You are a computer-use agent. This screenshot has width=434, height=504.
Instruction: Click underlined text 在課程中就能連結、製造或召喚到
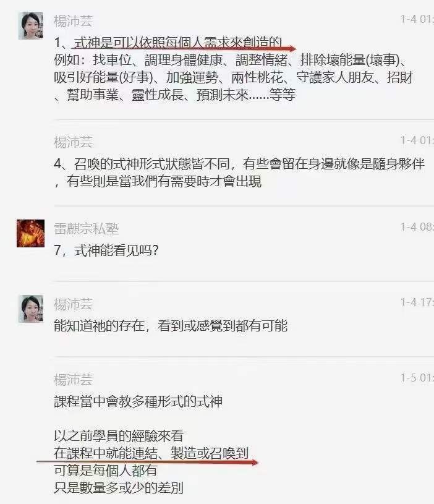coord(151,453)
